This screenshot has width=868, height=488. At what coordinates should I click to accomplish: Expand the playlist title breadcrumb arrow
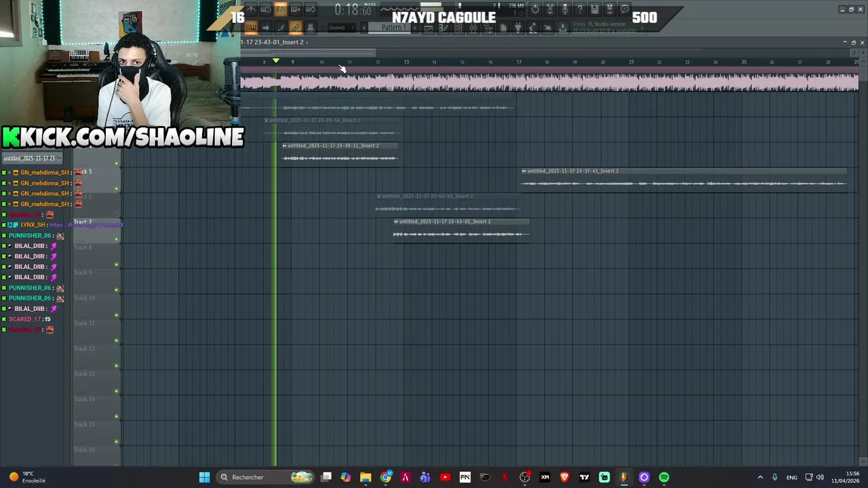coord(307,42)
